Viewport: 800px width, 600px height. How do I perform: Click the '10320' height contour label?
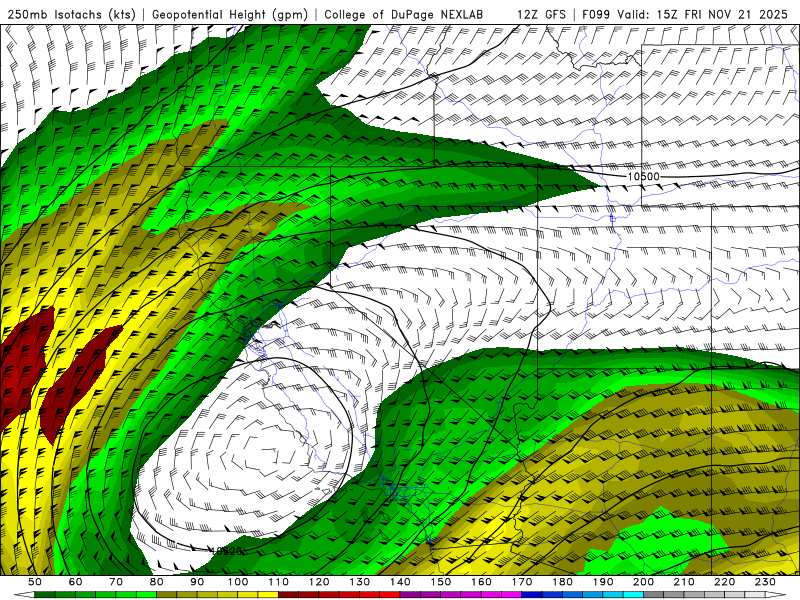point(226,551)
